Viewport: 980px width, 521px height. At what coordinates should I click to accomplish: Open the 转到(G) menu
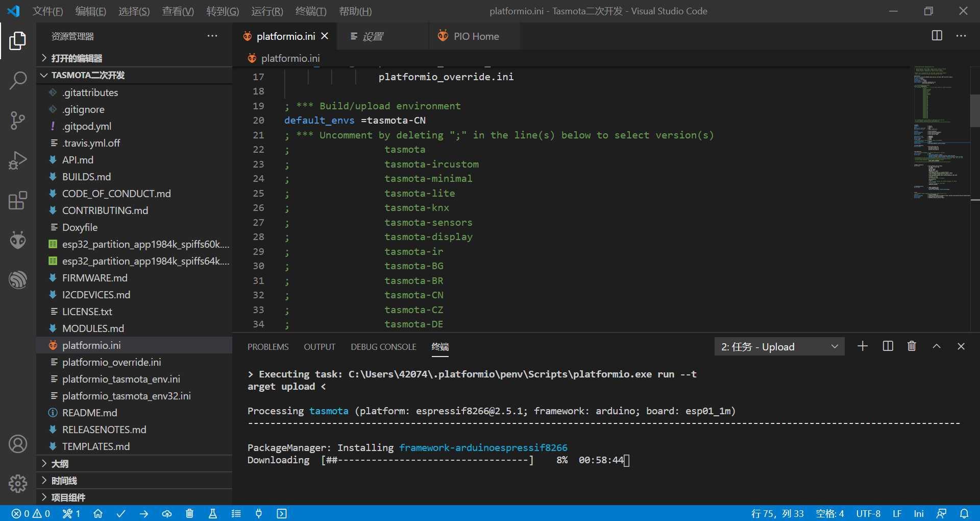223,11
